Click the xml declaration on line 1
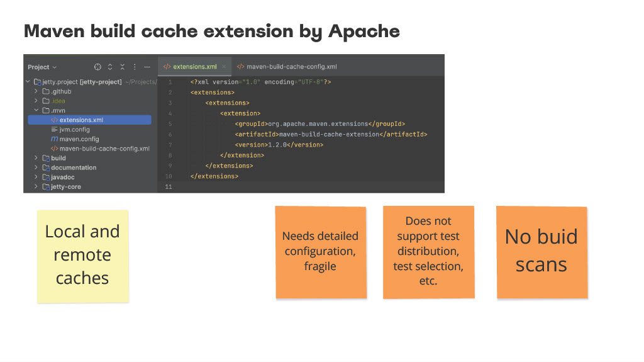The width and height of the screenshot is (644, 362). pyautogui.click(x=260, y=82)
